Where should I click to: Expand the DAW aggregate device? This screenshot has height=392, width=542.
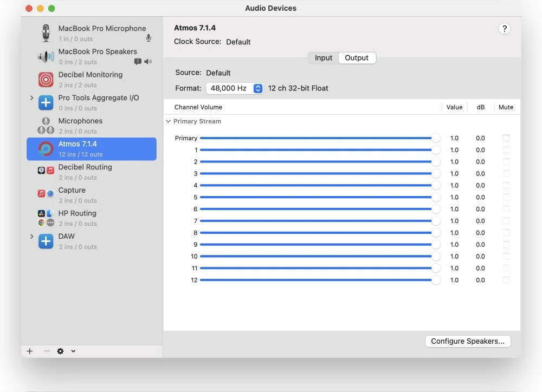click(31, 236)
